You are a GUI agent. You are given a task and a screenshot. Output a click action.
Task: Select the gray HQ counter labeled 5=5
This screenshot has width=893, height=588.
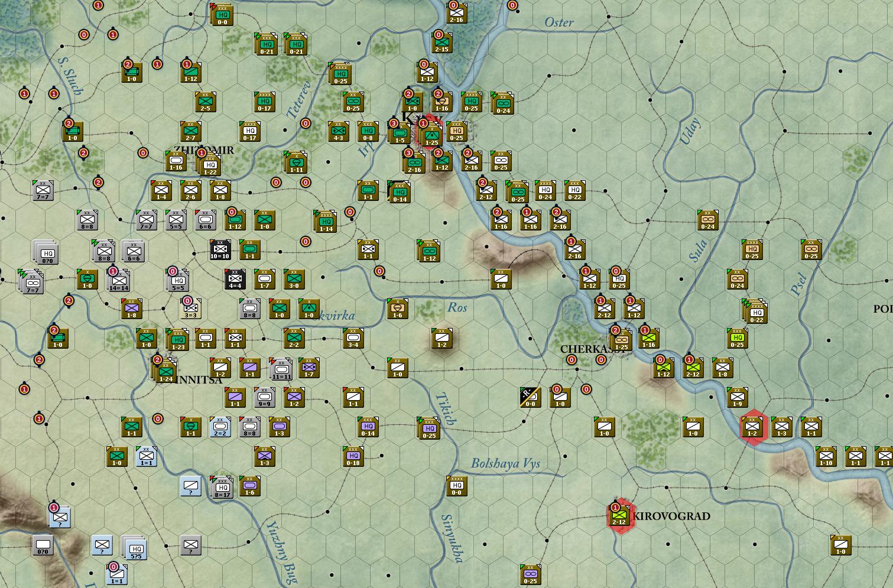coord(178,281)
